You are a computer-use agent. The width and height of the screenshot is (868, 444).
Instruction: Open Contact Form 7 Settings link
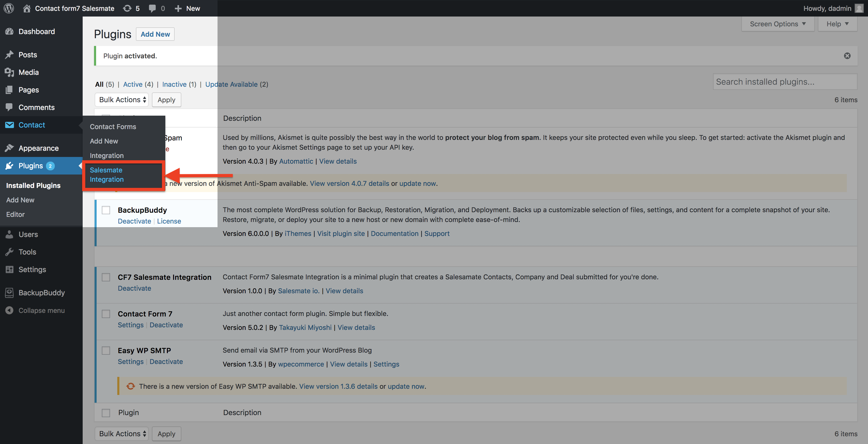[130, 325]
